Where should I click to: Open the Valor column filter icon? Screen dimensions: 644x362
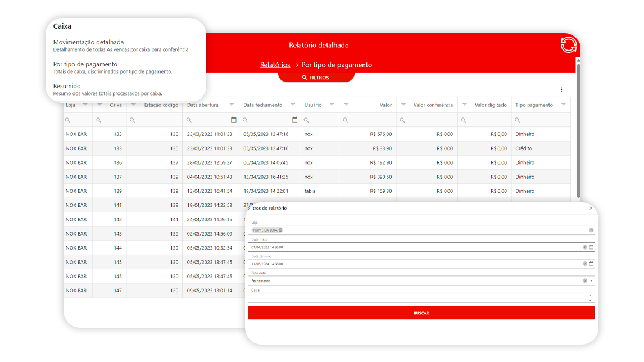coord(346,105)
